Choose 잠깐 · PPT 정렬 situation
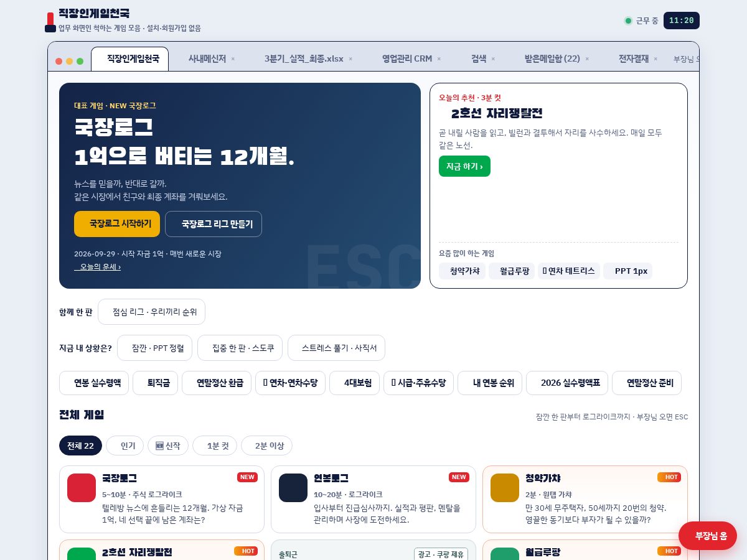Image resolution: width=747 pixels, height=560 pixels. 154,348
